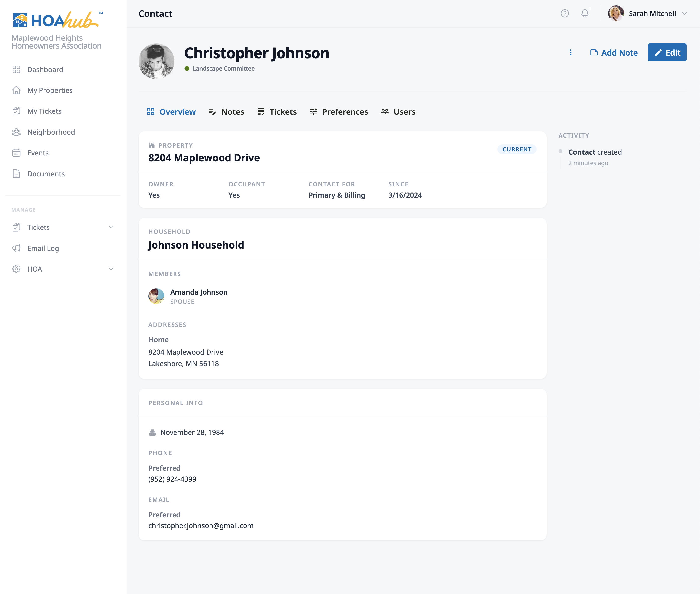Open the three-dot more options menu
The height and width of the screenshot is (594, 700).
(570, 53)
